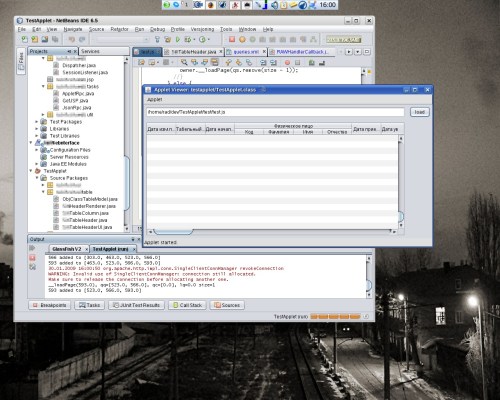Click the New Project toolbar icon
The height and width of the screenshot is (400, 500).
pyautogui.click(x=35, y=39)
